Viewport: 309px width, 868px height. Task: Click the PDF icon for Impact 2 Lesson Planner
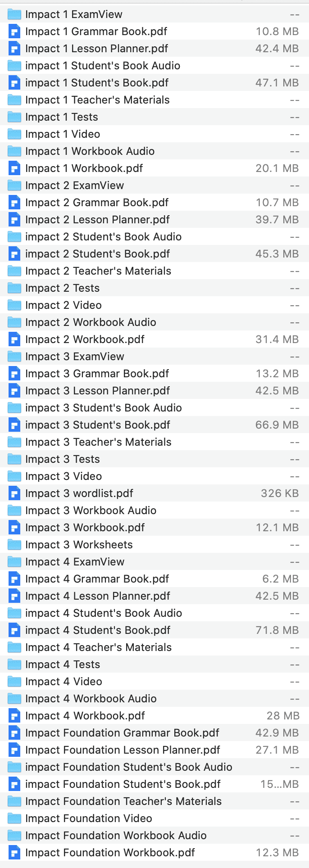point(14,220)
